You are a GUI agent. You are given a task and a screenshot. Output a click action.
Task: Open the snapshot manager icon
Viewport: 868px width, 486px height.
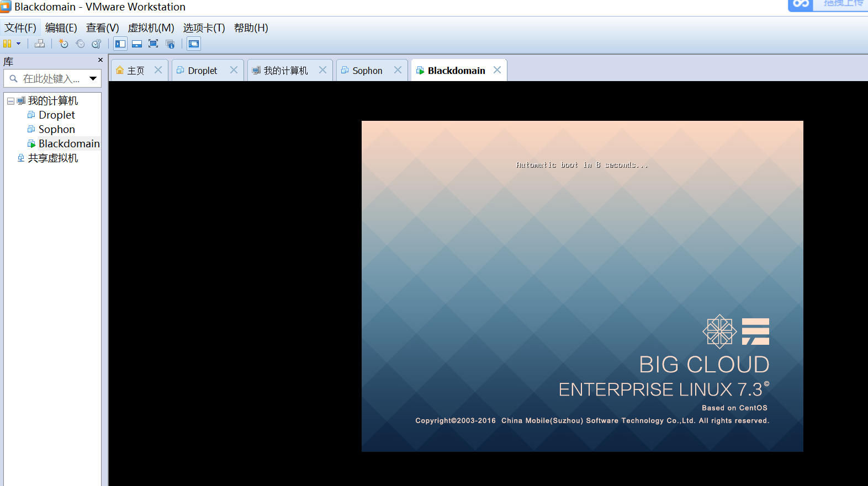97,44
